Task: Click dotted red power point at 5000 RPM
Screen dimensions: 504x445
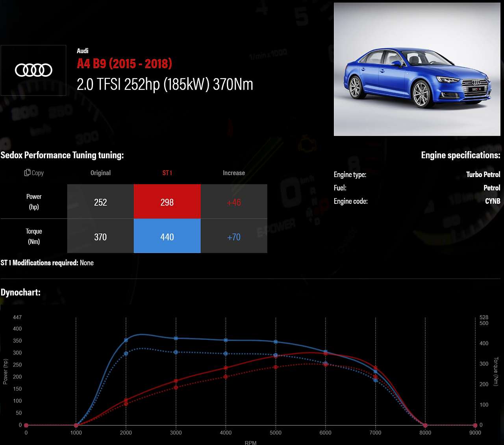Action: tap(276, 367)
